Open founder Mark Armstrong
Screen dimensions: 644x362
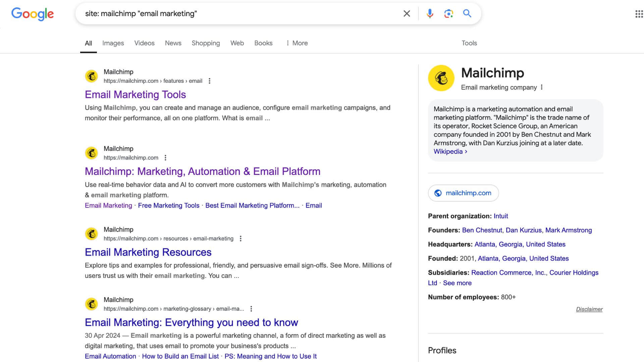pos(569,230)
